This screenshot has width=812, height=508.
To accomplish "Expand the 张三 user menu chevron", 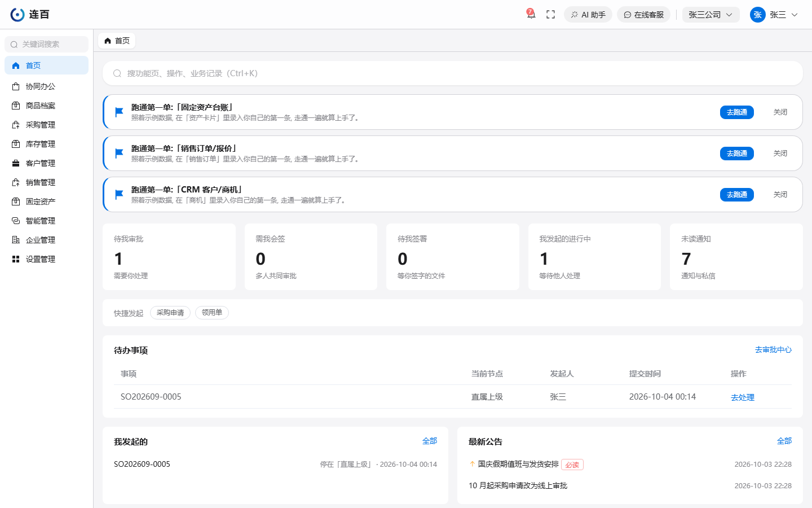I will pyautogui.click(x=795, y=15).
